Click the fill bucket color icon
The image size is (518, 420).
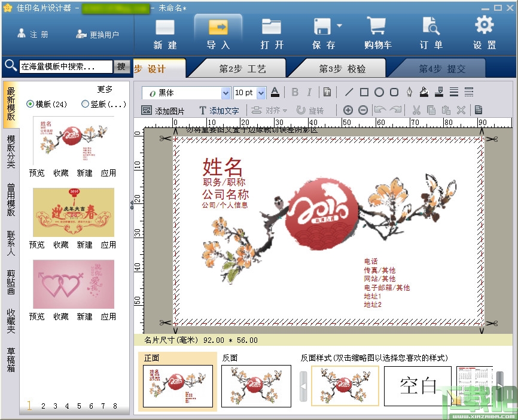pos(424,92)
